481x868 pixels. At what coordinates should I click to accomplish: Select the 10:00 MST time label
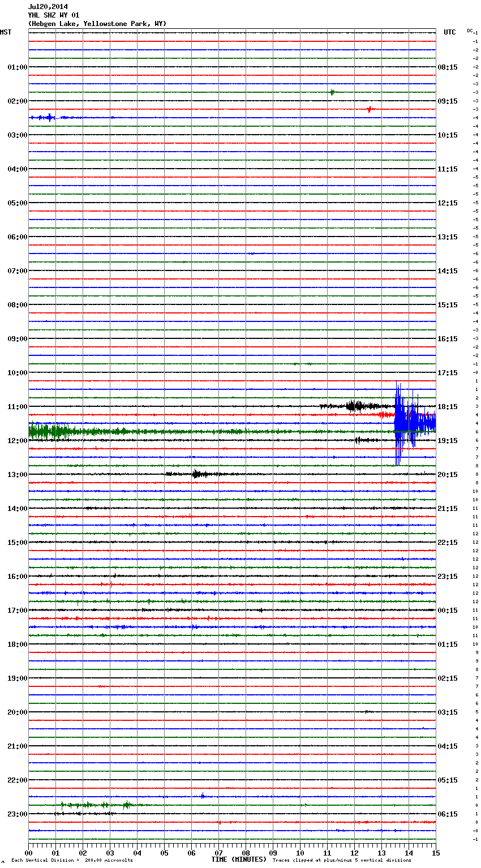[x=18, y=373]
